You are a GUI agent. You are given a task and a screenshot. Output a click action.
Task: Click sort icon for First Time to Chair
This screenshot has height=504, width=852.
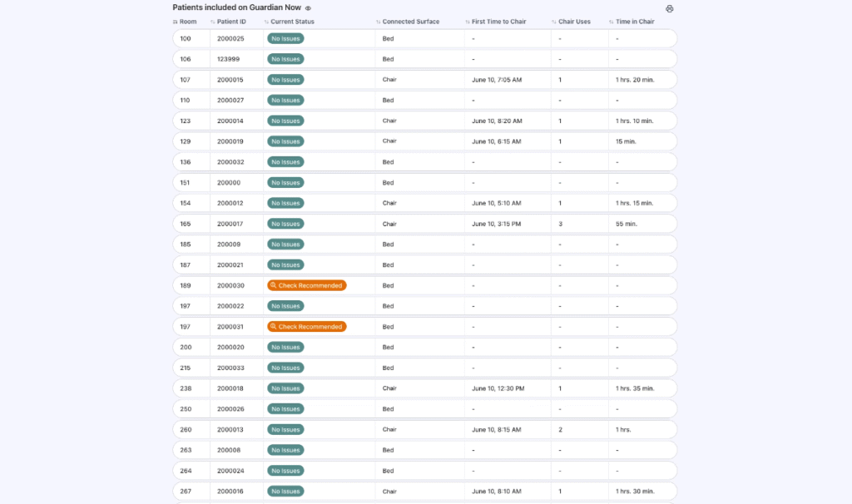[x=468, y=22]
